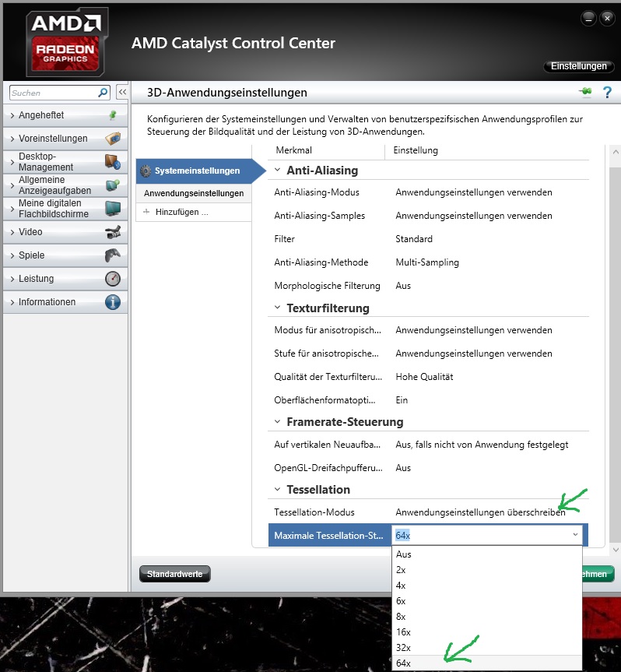Select 64x tessellation level in list
This screenshot has width=621, height=672.
[487, 663]
